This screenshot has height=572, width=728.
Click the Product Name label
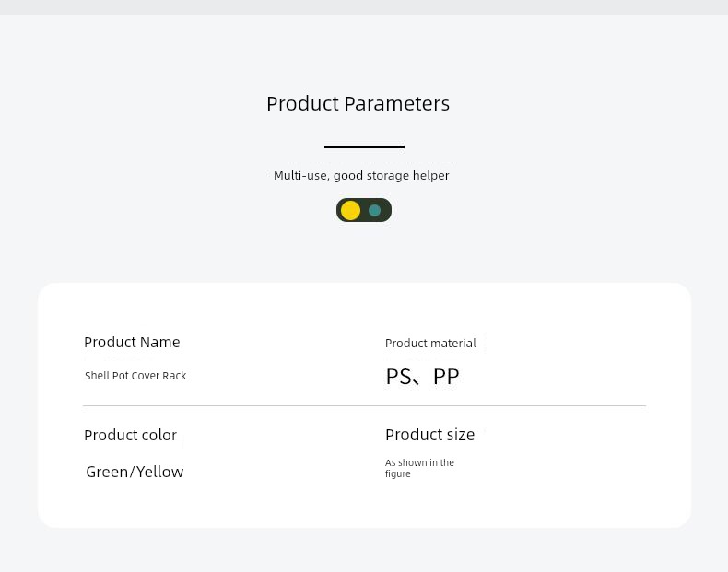[x=132, y=342]
